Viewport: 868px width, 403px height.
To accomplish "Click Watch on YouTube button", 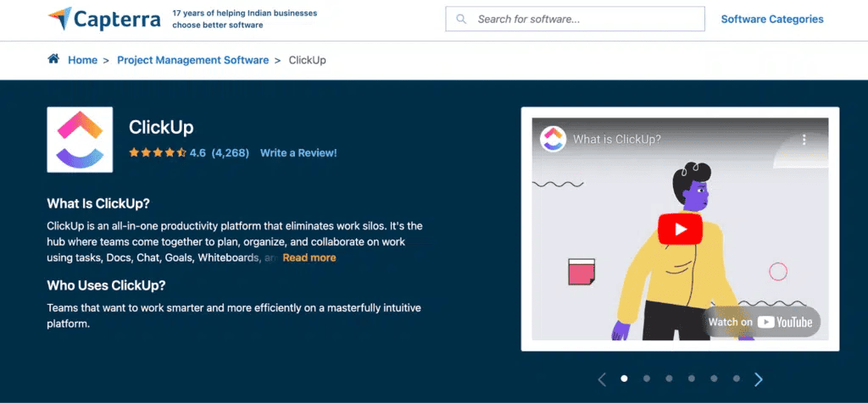I will 760,322.
